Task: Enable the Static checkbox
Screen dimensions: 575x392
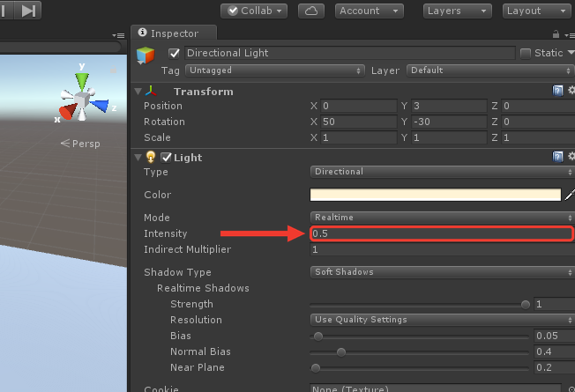Action: (526, 54)
